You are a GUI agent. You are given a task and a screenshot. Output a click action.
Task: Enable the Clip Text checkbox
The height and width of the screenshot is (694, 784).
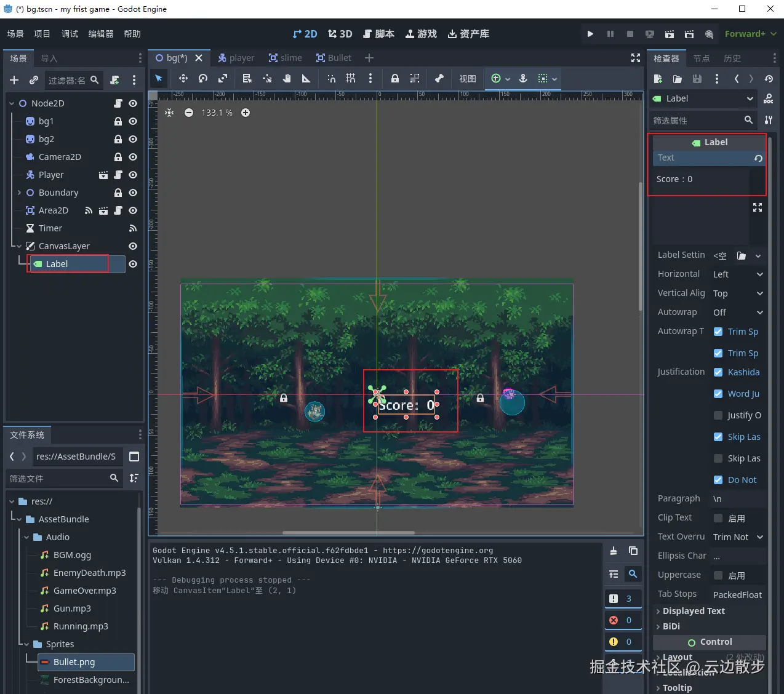pyautogui.click(x=718, y=518)
